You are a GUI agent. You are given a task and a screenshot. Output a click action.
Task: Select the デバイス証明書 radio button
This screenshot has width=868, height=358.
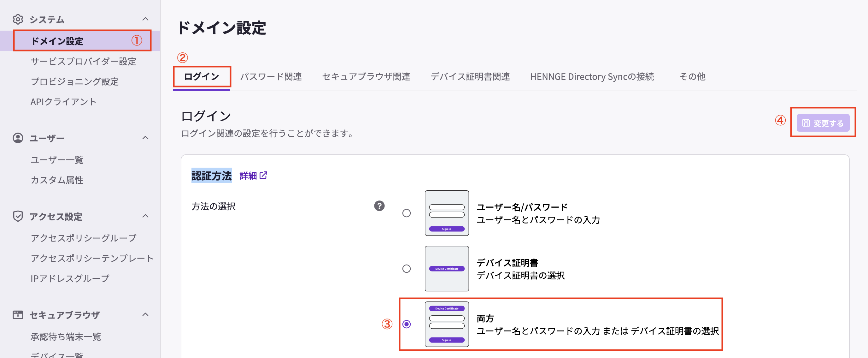407,269
